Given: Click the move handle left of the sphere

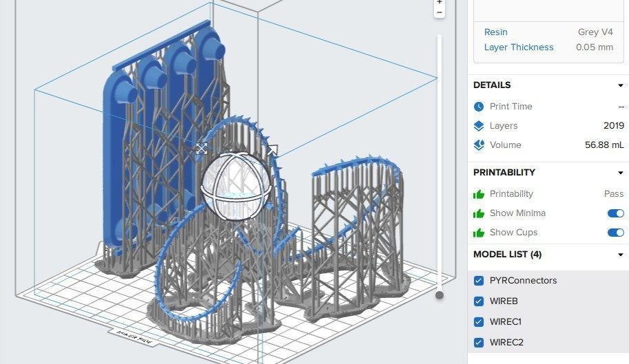Looking at the screenshot, I should [x=201, y=149].
